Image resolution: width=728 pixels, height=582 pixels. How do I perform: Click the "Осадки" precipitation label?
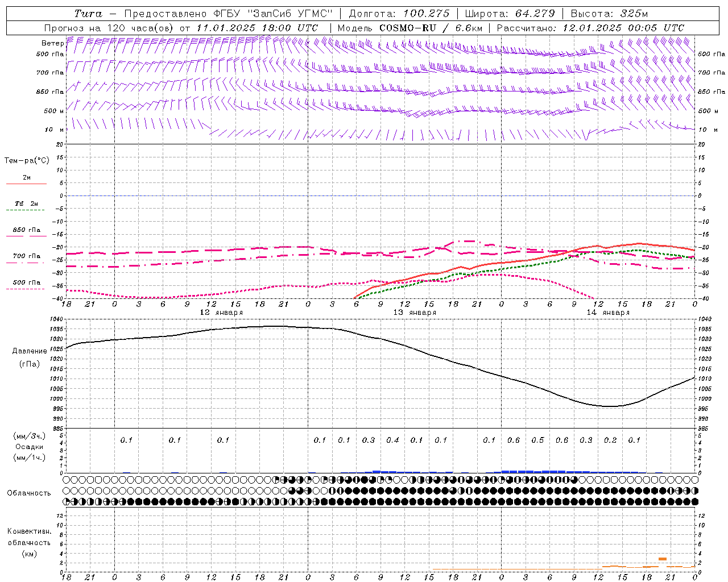pos(29,447)
